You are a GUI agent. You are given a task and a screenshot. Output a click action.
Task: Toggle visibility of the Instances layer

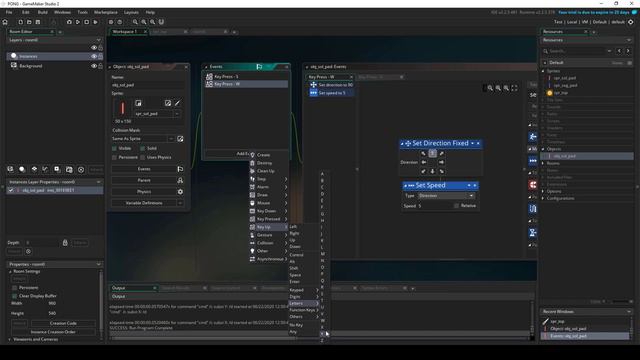pos(94,56)
